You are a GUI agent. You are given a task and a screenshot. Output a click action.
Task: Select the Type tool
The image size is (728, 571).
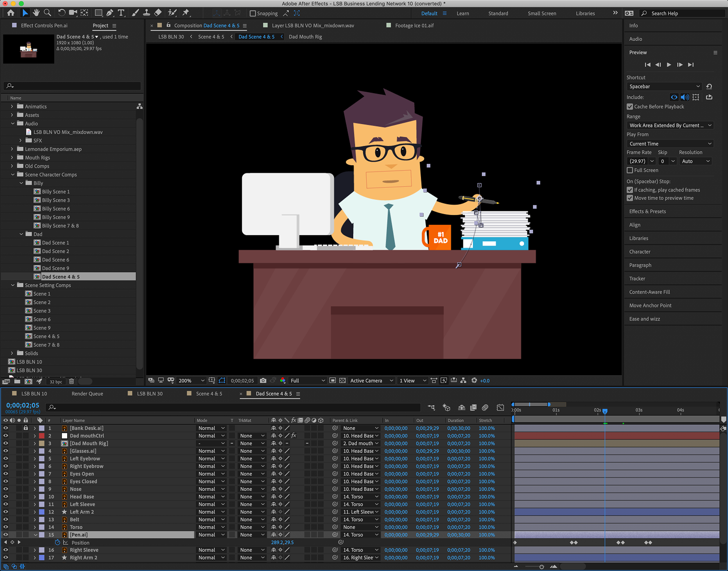pyautogui.click(x=121, y=13)
